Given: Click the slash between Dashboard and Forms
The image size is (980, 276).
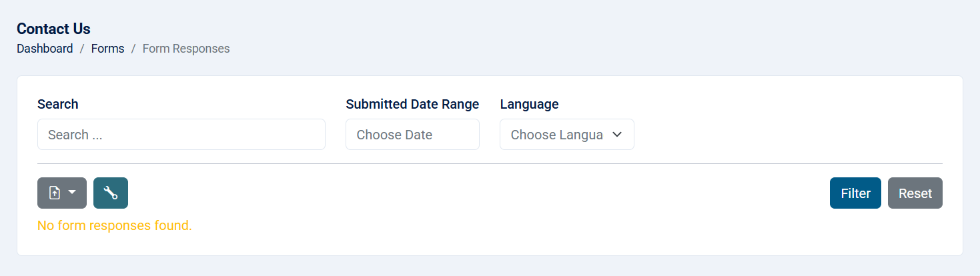Looking at the screenshot, I should pyautogui.click(x=82, y=49).
